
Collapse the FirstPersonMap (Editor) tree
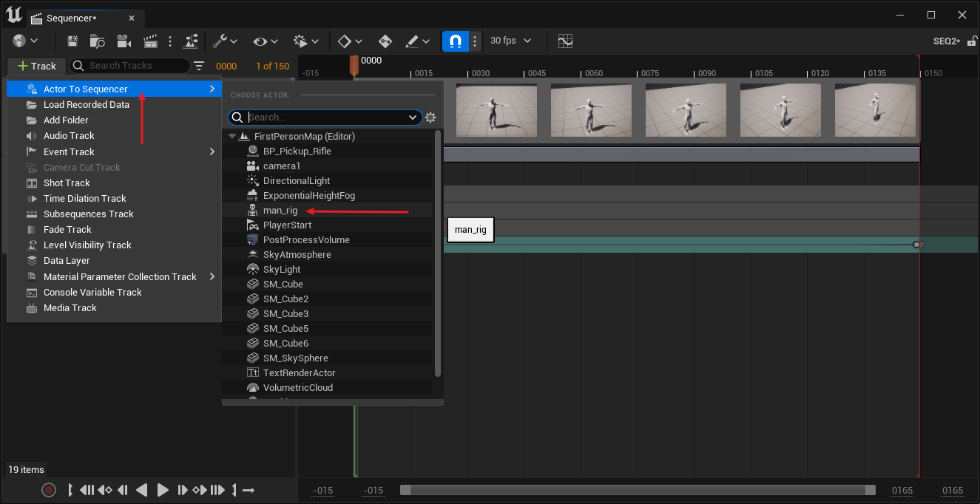click(x=232, y=137)
